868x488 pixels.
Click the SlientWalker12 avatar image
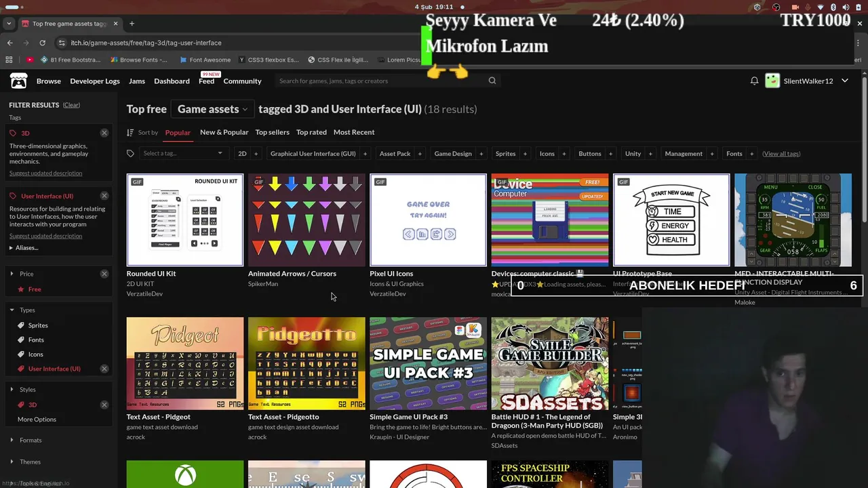click(772, 81)
